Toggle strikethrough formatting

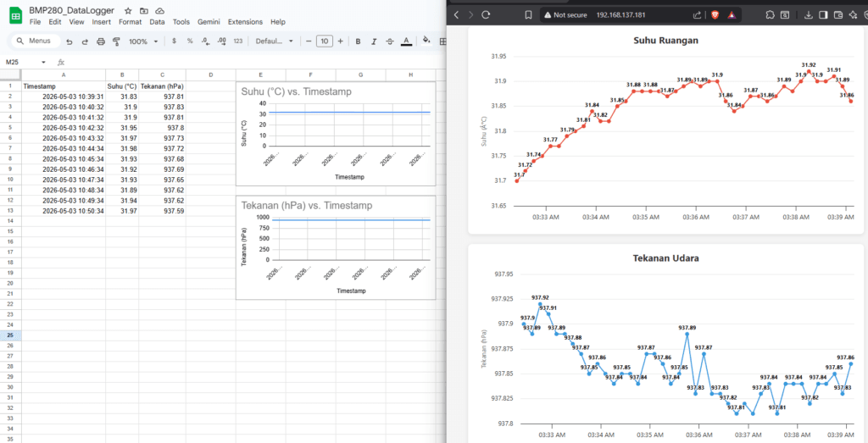(x=390, y=41)
